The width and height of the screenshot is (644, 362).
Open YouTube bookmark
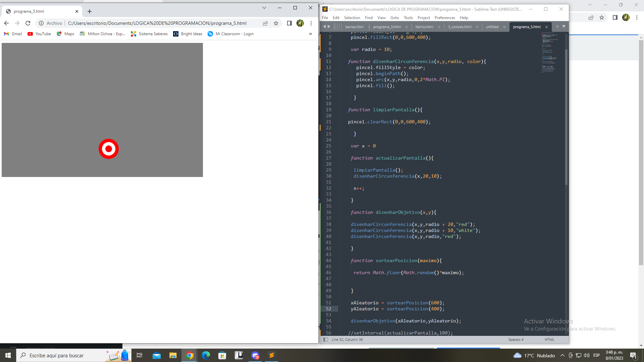tap(39, 34)
